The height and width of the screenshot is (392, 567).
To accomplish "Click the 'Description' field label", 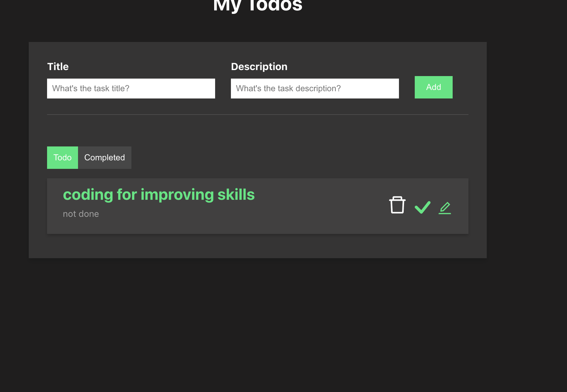I will [259, 67].
